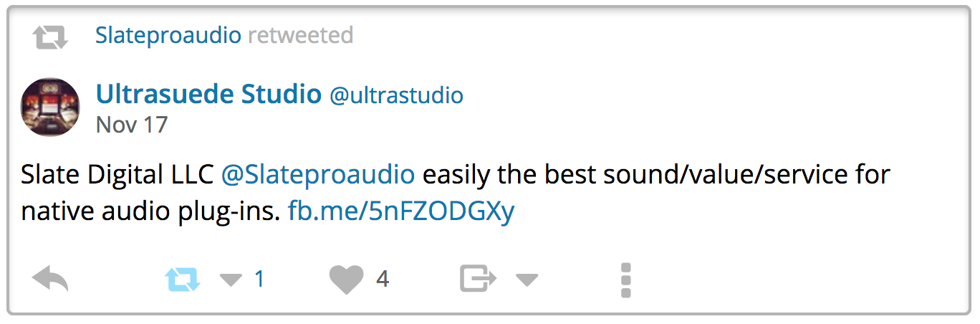Click the like count number 4
The height and width of the screenshot is (324, 980).
(383, 279)
